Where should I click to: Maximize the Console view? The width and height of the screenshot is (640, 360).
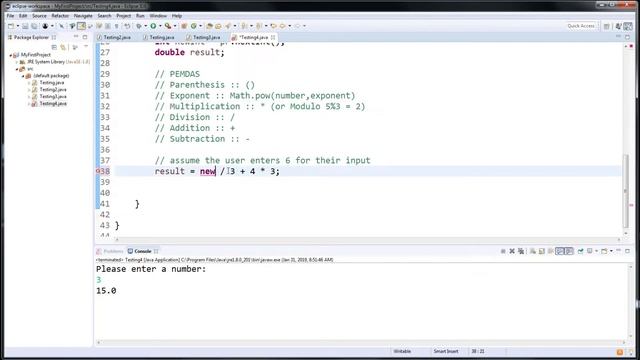pos(628,251)
